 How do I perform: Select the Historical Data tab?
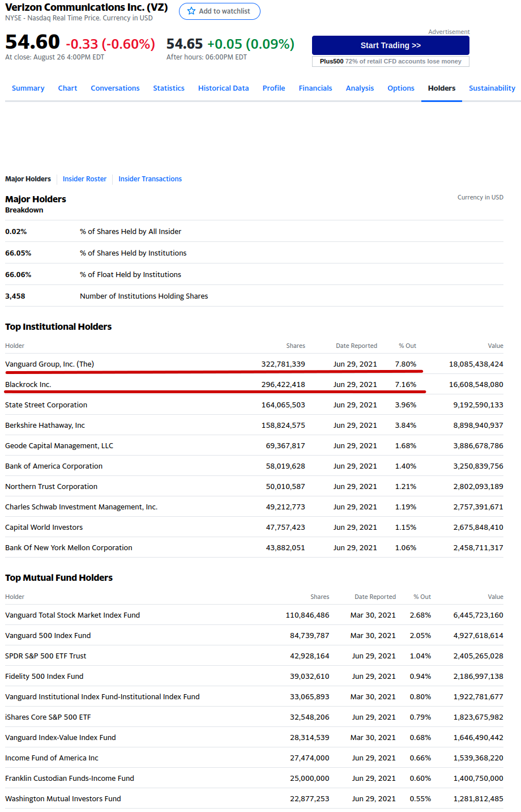click(223, 88)
